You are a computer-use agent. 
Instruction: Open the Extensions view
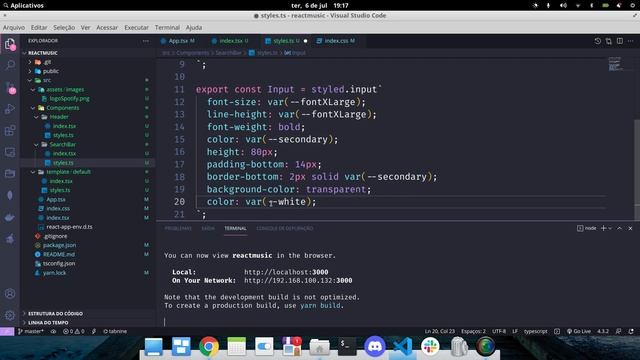[10, 131]
